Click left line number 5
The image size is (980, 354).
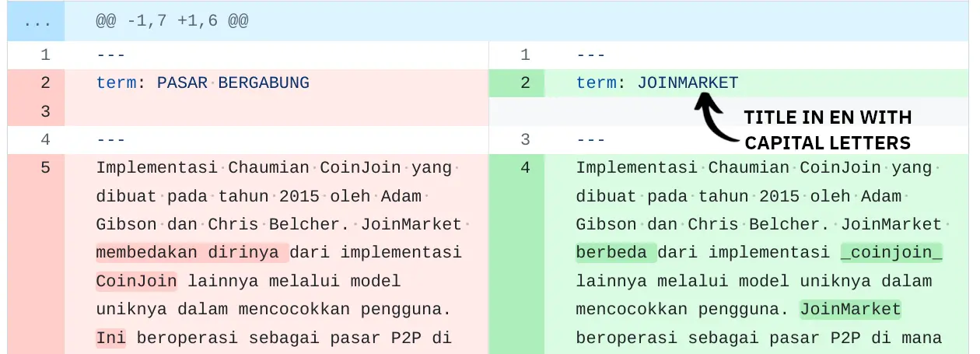click(45, 168)
